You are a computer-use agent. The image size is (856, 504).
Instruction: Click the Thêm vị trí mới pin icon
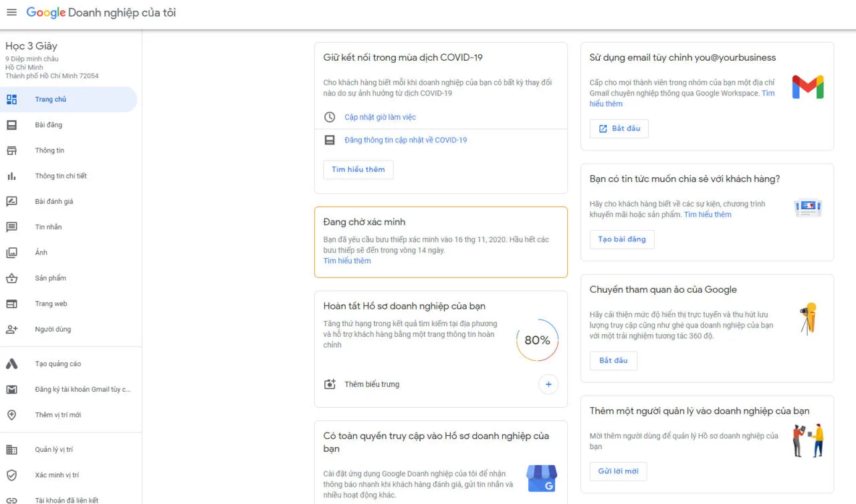click(x=11, y=415)
